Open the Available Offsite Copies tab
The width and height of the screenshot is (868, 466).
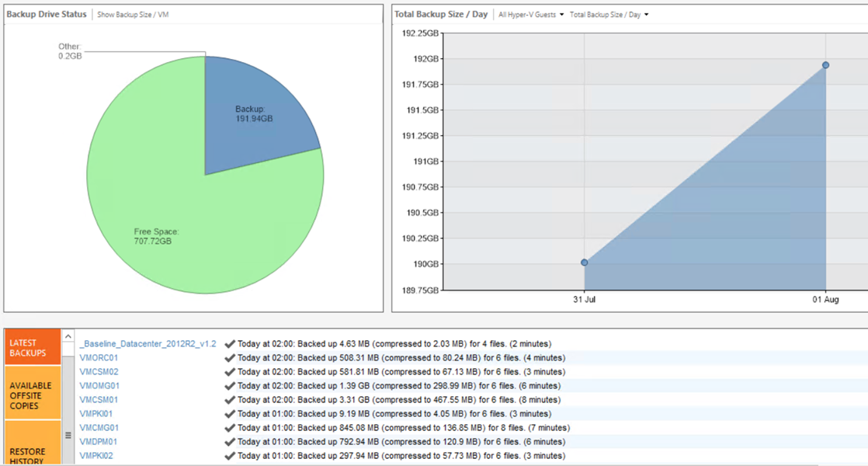pyautogui.click(x=33, y=395)
